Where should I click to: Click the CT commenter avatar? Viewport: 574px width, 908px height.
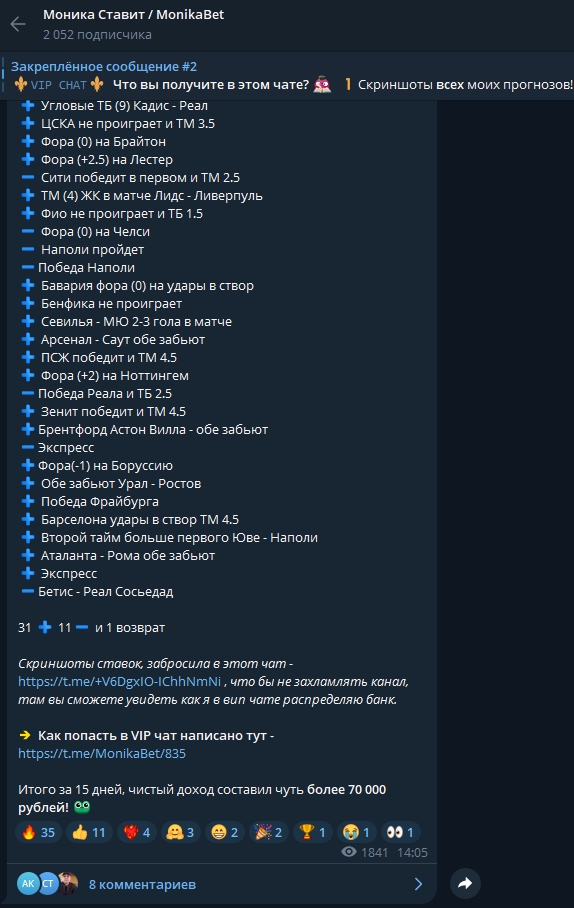(47, 884)
